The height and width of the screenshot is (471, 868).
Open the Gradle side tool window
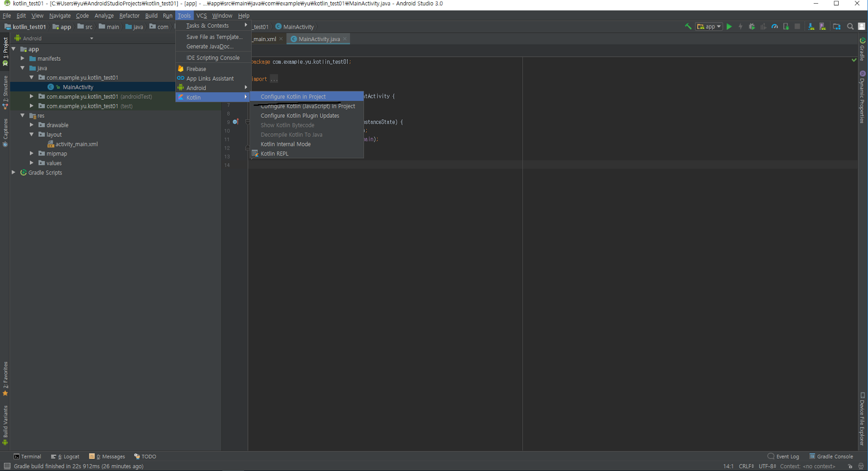click(863, 49)
